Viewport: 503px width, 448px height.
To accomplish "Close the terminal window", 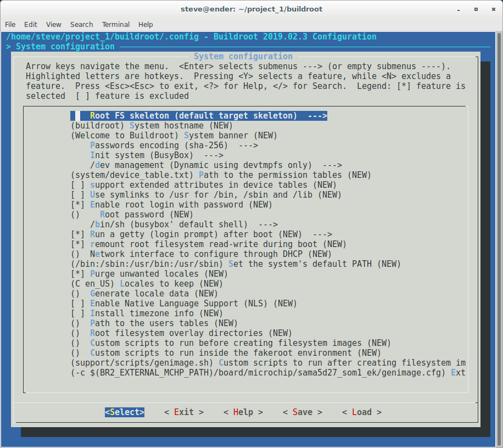I will pyautogui.click(x=491, y=9).
